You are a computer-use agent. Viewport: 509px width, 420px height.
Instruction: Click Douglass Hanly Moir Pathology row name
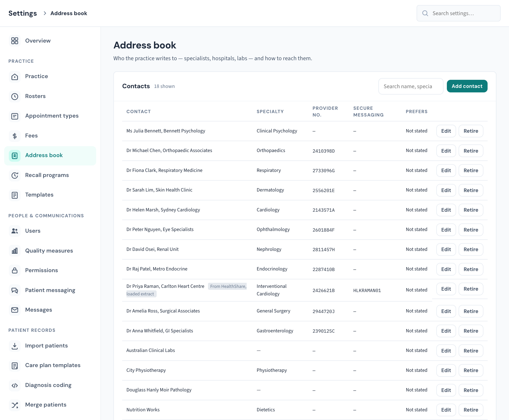(x=159, y=390)
